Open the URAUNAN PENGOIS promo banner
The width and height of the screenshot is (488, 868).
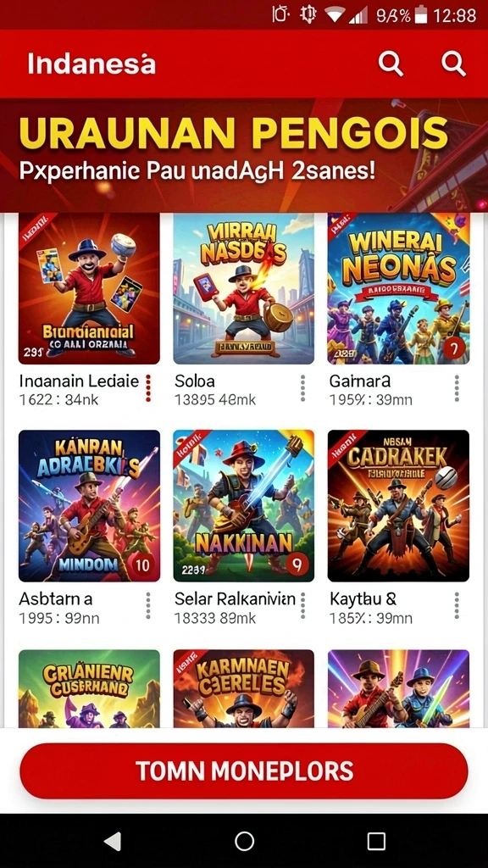244,155
